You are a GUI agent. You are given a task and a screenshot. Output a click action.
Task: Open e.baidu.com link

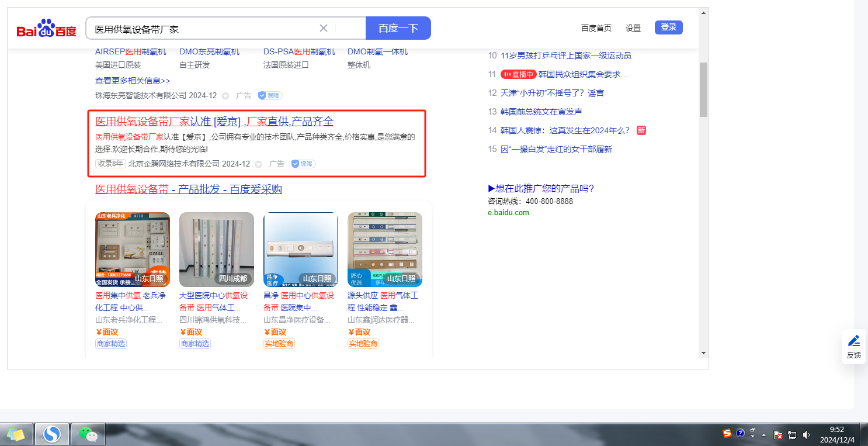[508, 213]
